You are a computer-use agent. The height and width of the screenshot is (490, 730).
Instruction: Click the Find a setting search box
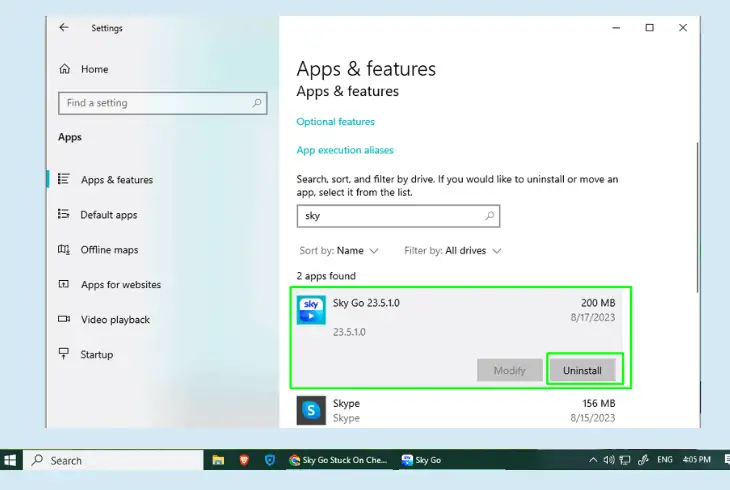[162, 103]
